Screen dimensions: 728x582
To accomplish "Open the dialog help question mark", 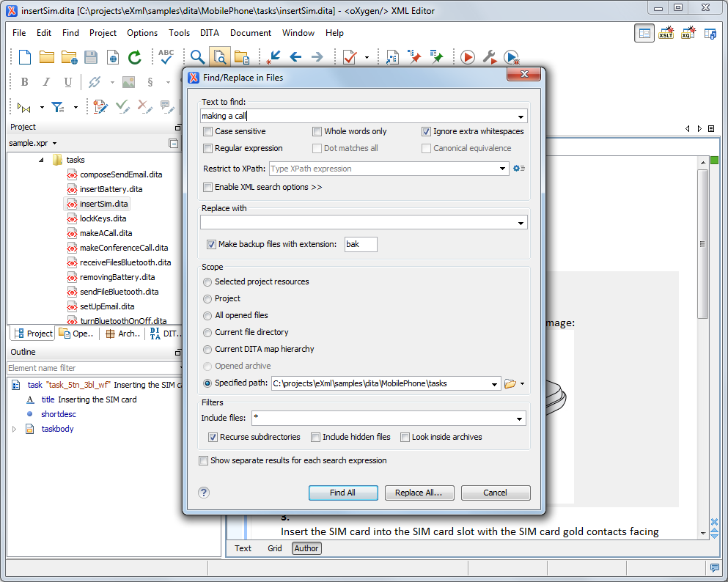I will (204, 493).
